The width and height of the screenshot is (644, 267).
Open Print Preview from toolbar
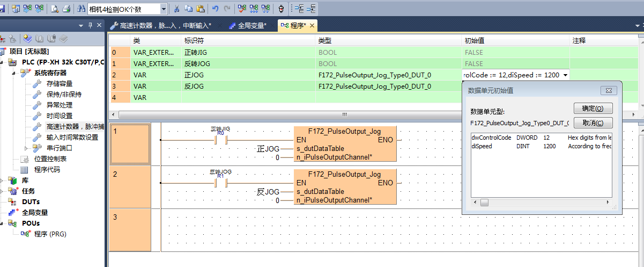(55, 9)
